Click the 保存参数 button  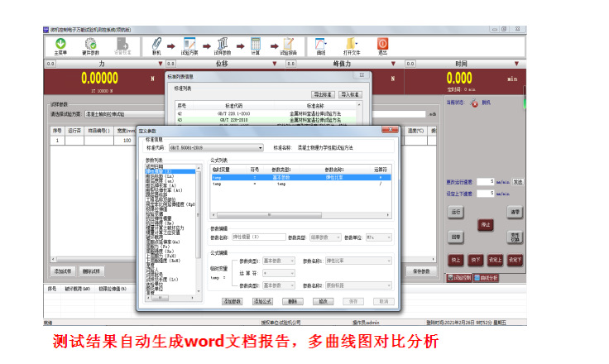coord(421,271)
